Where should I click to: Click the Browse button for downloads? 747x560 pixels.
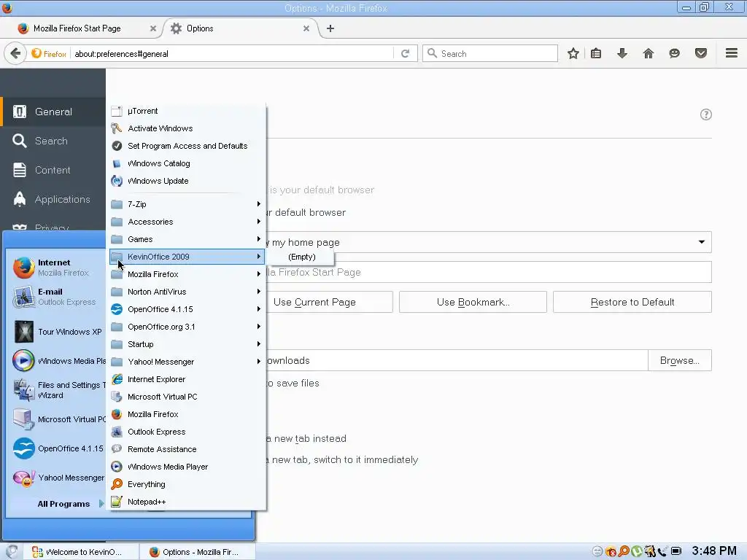(680, 360)
